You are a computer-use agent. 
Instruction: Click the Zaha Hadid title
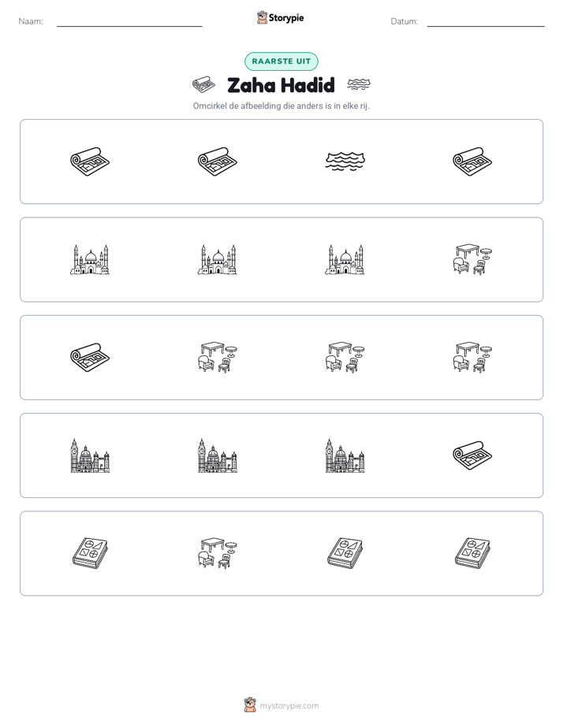[281, 85]
